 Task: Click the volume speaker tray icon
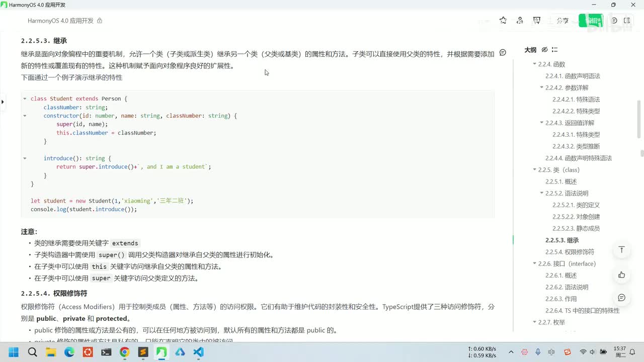pos(592,352)
